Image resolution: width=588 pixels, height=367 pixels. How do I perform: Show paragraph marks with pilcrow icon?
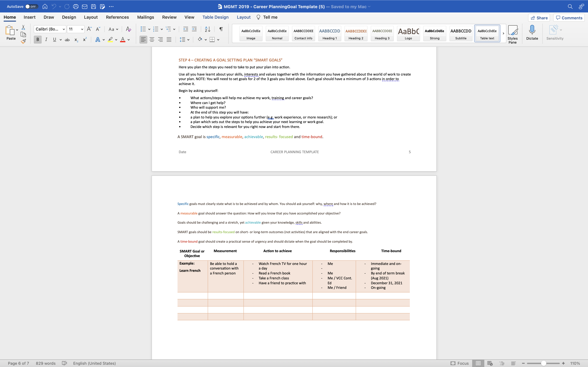(221, 29)
